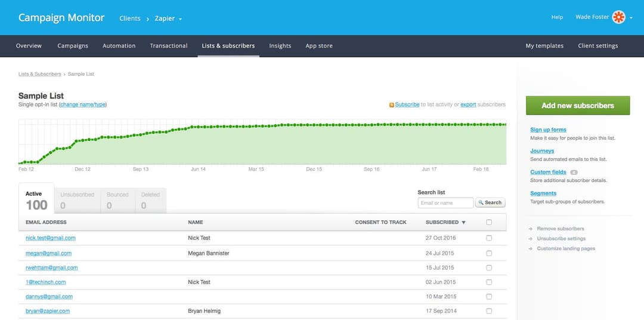
Task: Open the Segments link
Action: 543,193
